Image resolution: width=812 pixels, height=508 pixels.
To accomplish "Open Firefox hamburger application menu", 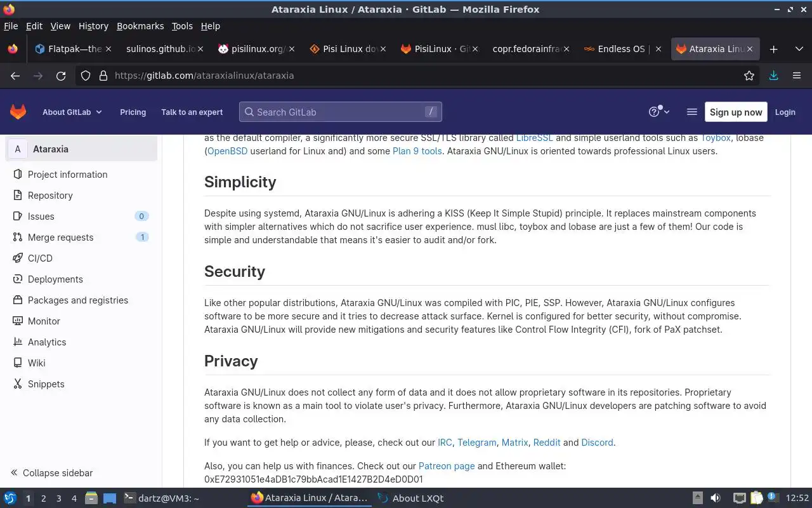I will (x=797, y=76).
